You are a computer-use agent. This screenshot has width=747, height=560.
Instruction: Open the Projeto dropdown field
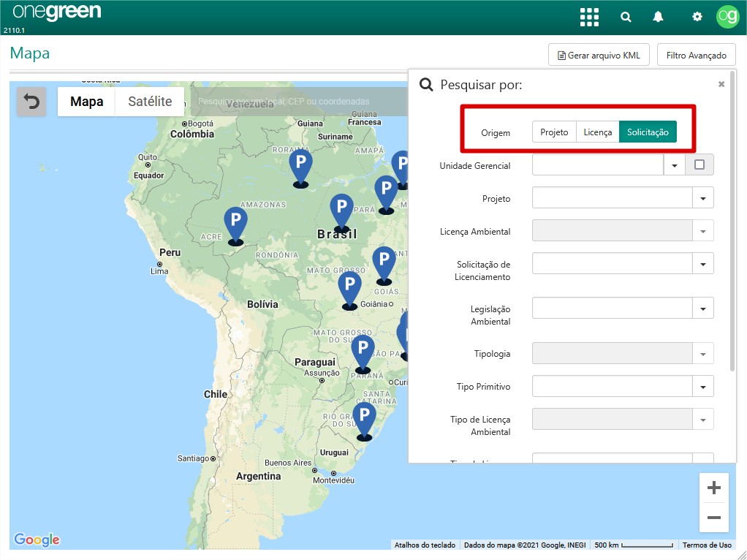pos(623,198)
